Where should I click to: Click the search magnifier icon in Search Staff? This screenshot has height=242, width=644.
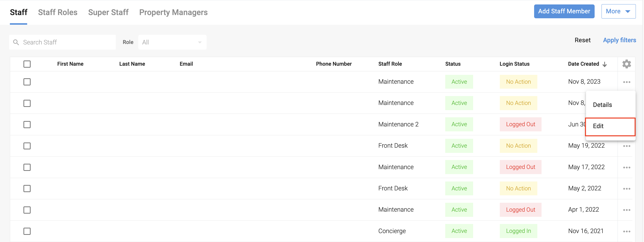tap(16, 42)
